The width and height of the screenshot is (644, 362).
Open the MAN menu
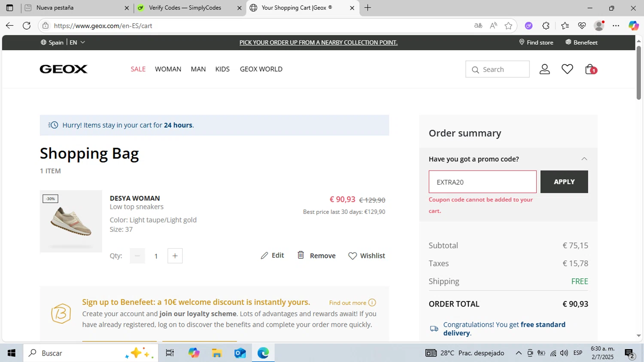point(198,69)
